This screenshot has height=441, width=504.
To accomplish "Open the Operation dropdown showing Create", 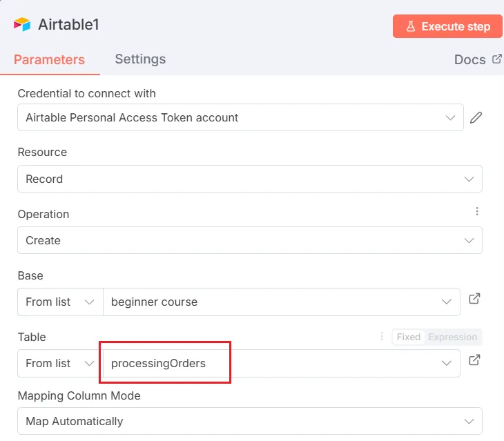I will click(x=249, y=240).
